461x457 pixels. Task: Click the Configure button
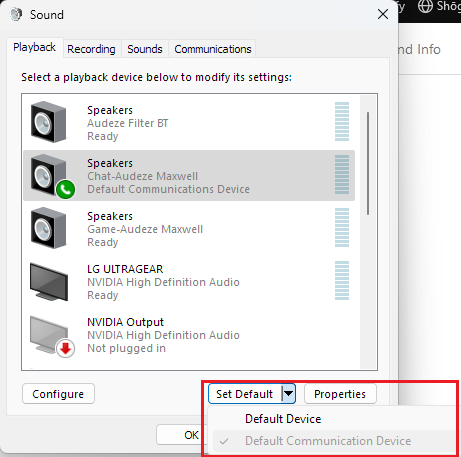pos(58,394)
